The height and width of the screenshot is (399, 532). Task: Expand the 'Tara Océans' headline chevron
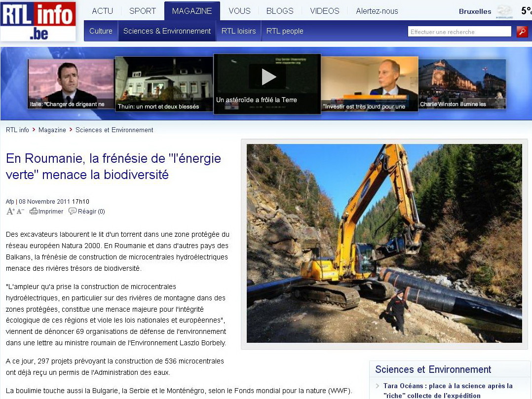(x=378, y=387)
